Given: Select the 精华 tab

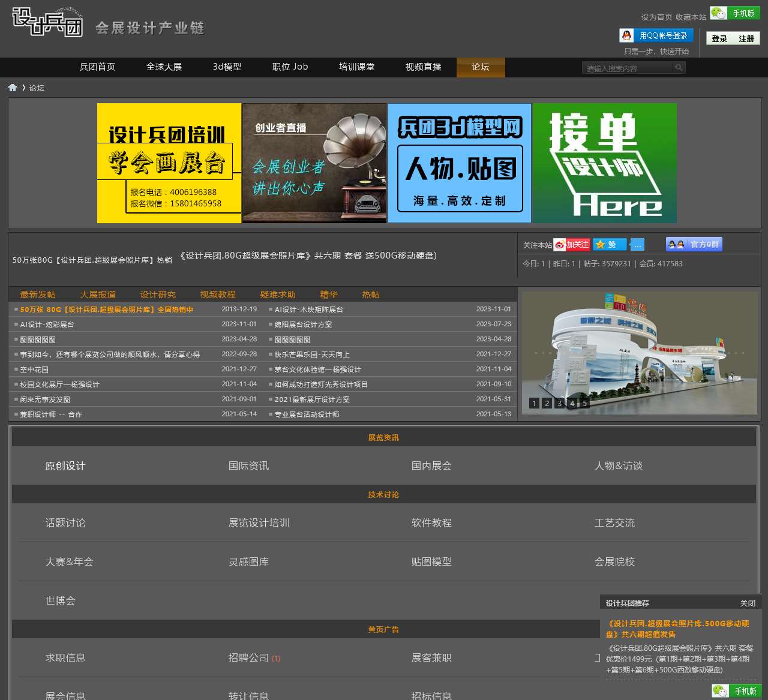Looking at the screenshot, I should (x=329, y=295).
